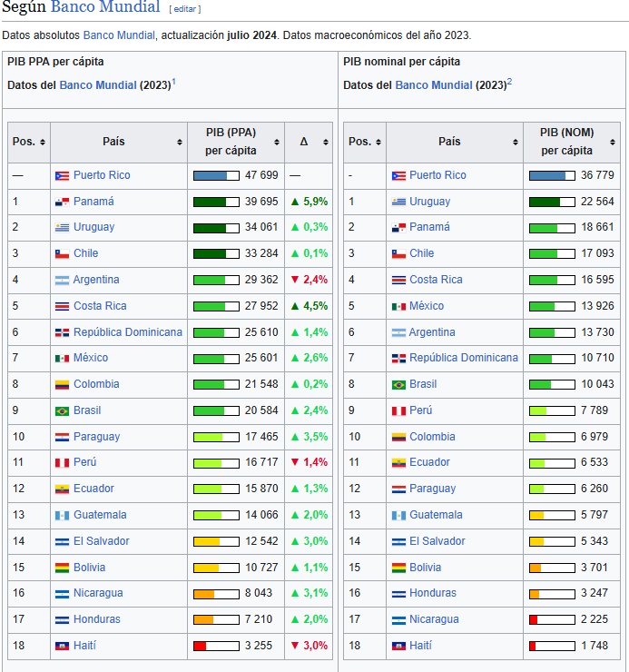Open footnote reference 1
Viewport: 629px width, 672px height.
pos(173,82)
